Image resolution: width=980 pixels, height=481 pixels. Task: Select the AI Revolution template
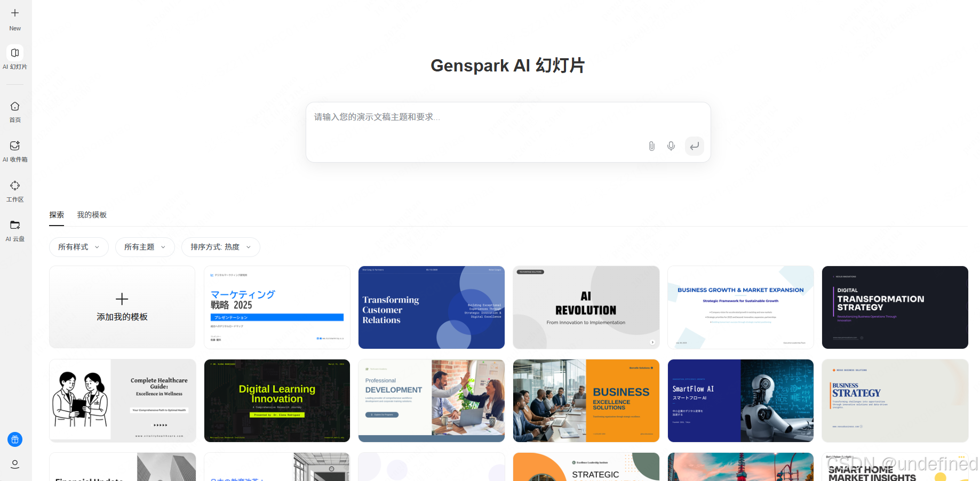586,307
